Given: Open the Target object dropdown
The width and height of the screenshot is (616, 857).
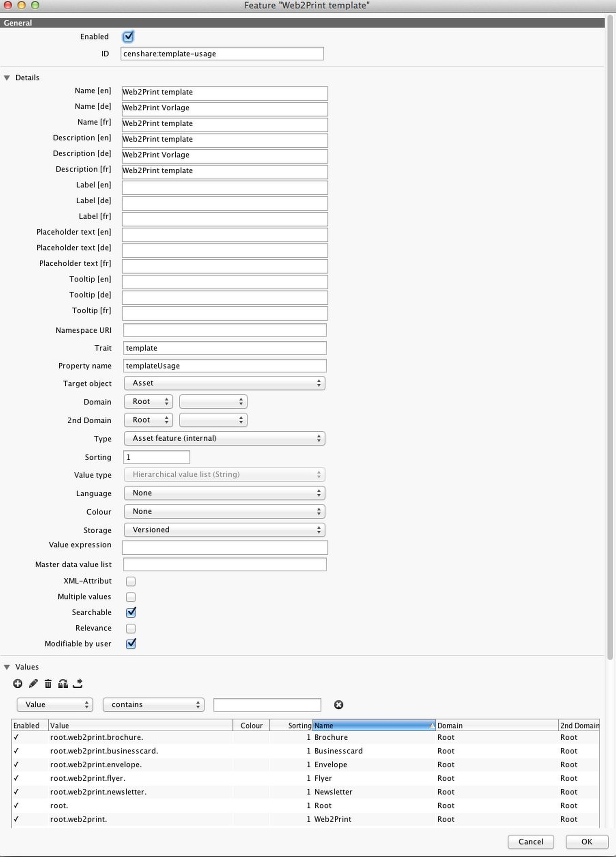Looking at the screenshot, I should [224, 383].
